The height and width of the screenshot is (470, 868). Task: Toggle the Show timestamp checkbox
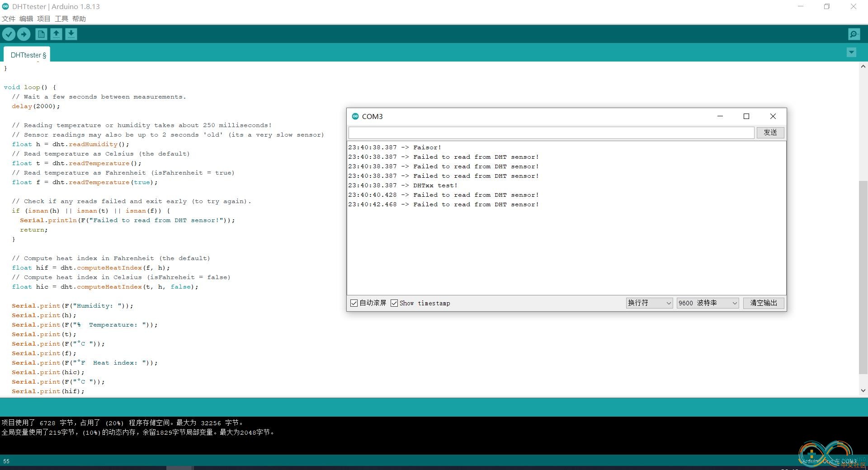(x=394, y=303)
